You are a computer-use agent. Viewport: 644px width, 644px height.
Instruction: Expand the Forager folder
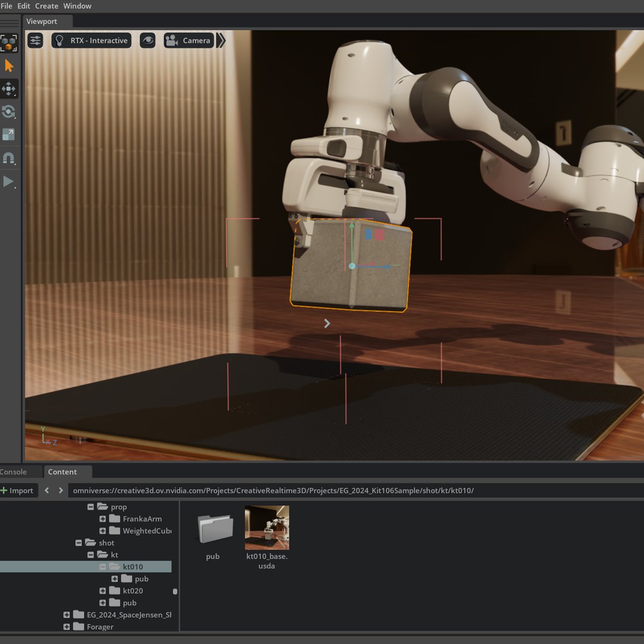(x=67, y=627)
